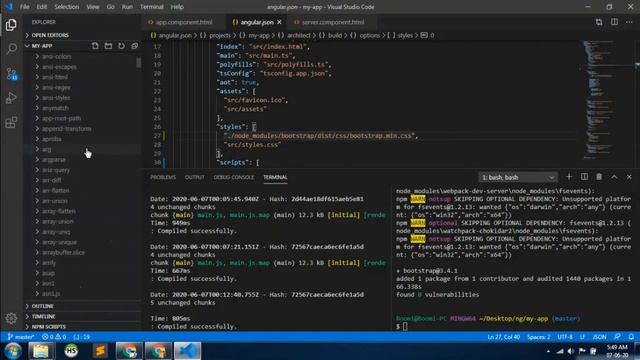This screenshot has height=360, width=640.
Task: Switch to the PROBLEMS panel tab
Action: 163,177
